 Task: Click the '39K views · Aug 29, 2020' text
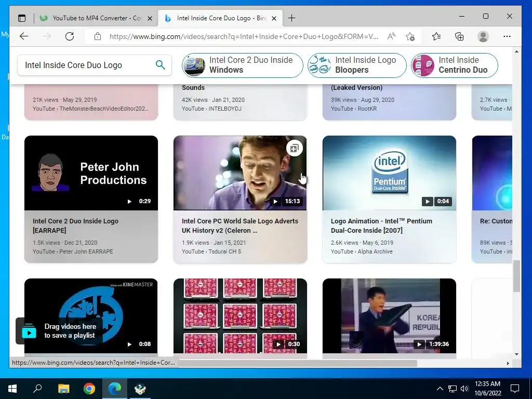click(x=362, y=100)
